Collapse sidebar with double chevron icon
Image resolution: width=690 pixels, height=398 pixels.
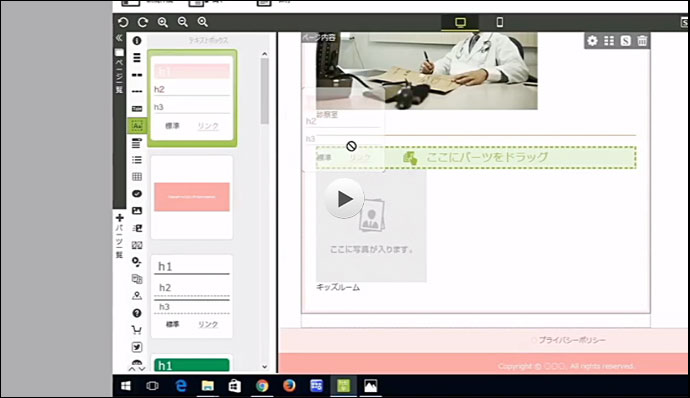(x=119, y=38)
